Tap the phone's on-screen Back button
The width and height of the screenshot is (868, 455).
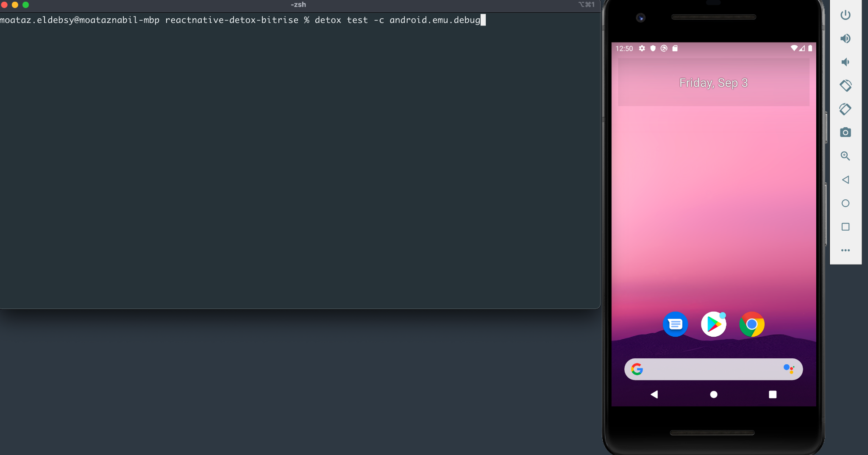pyautogui.click(x=654, y=394)
